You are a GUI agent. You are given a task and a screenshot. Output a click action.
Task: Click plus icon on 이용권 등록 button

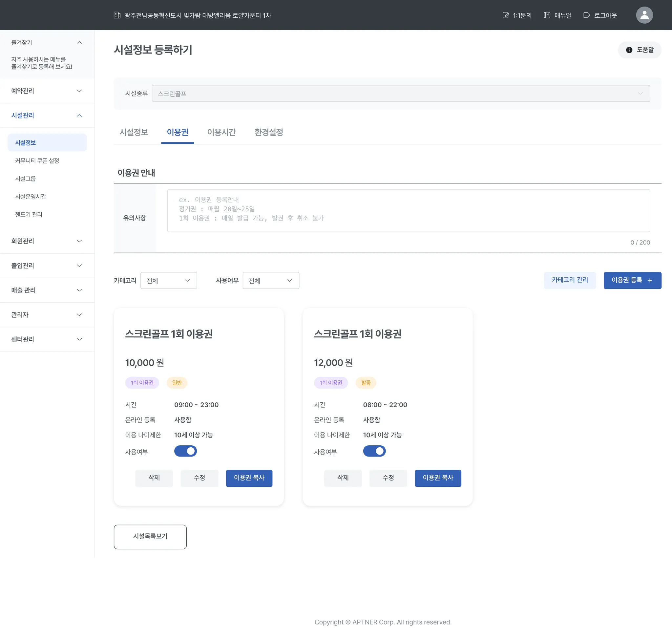pos(650,281)
